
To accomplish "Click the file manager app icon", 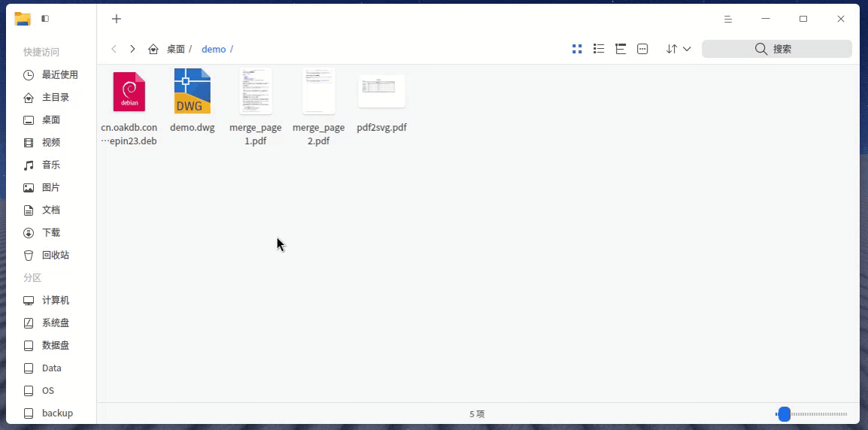I will [23, 19].
